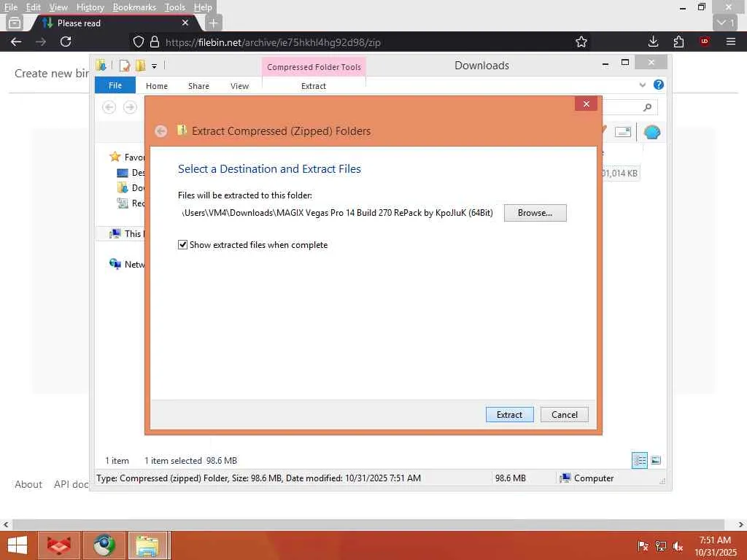Click the tracking protection shield icon
Image resolution: width=747 pixels, height=560 pixels.
[x=138, y=42]
